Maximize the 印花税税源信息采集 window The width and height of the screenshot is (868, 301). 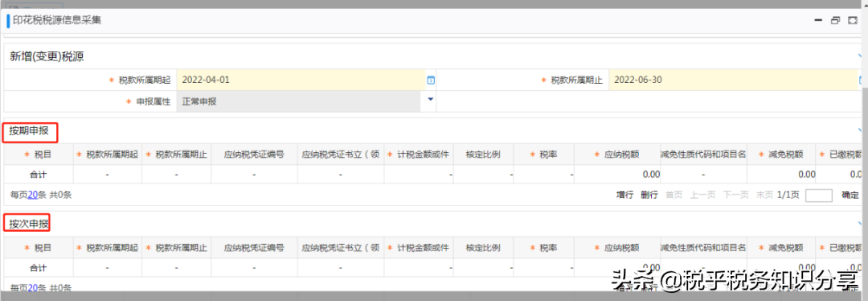pos(853,20)
